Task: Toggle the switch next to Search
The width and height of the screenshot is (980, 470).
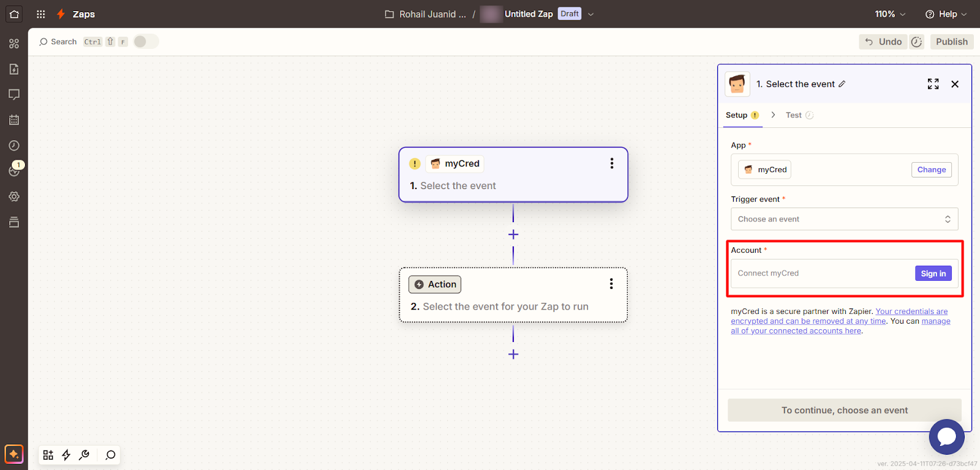Action: click(x=146, y=42)
